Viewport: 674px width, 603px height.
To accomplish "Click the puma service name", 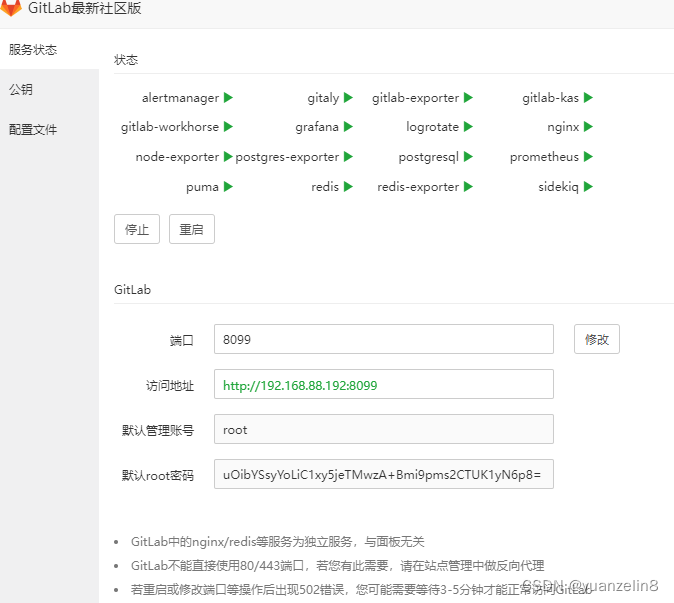I will coord(202,187).
